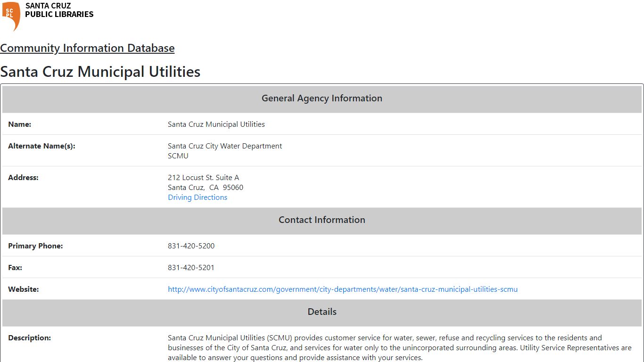Select Santa Cruz City Water Department text
Screen dimensions: 644x362
tap(225, 146)
